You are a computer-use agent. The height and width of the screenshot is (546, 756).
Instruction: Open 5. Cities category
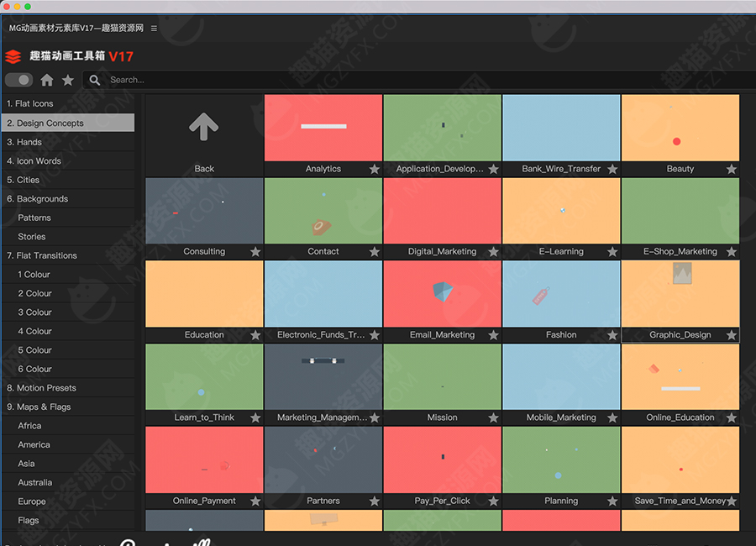(x=68, y=180)
